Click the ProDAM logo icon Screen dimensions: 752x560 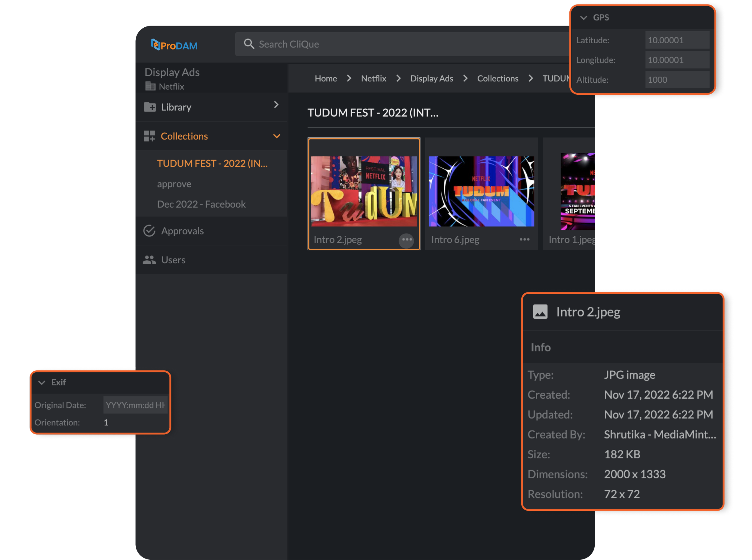(156, 44)
